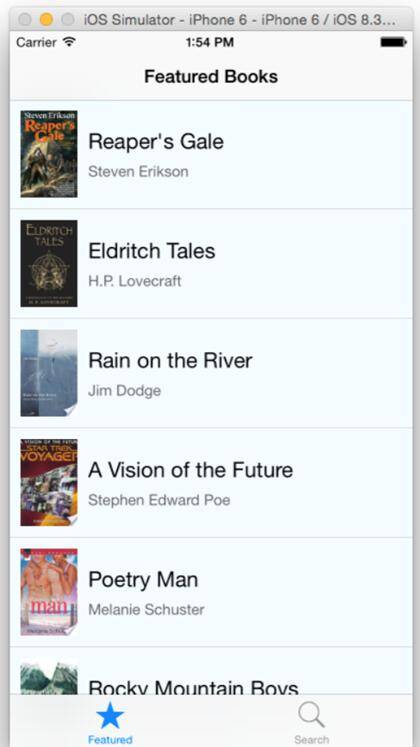The image size is (420, 747).
Task: Select the Eldritch Tales title
Action: [152, 251]
